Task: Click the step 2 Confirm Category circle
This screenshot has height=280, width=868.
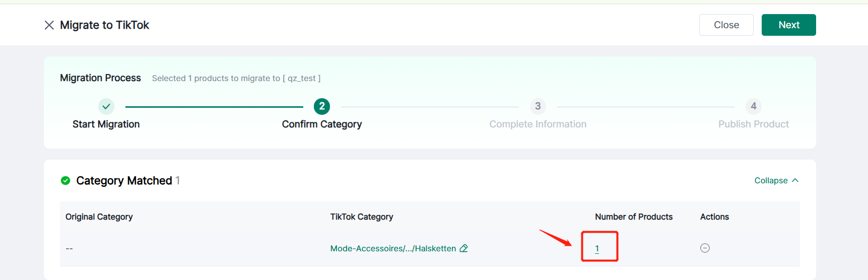Action: coord(322,106)
